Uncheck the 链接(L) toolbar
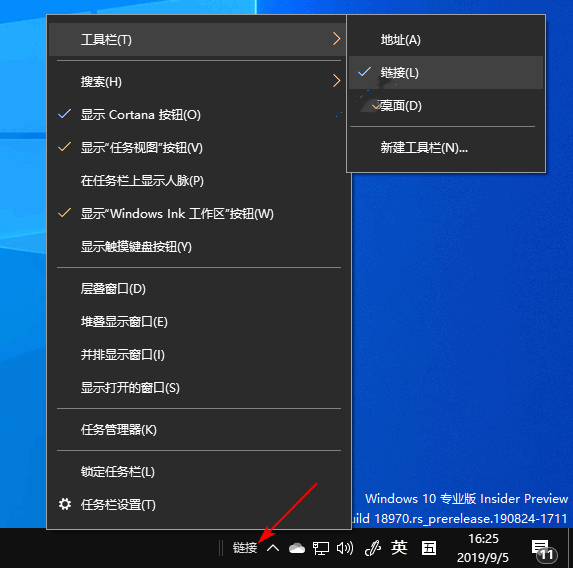 446,72
